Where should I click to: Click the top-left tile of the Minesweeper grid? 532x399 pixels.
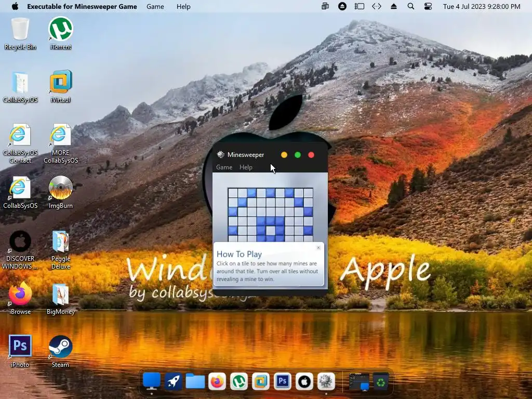coord(233,193)
